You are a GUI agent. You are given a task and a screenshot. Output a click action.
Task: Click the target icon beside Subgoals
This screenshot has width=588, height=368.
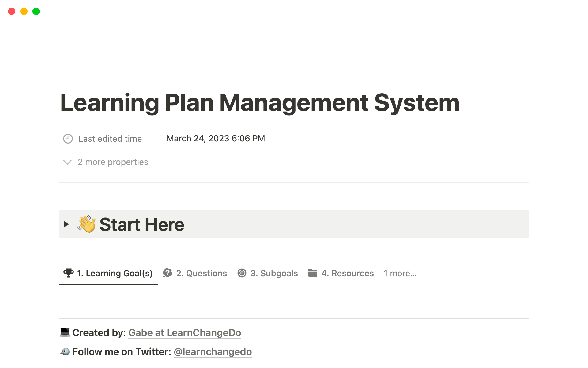pyautogui.click(x=242, y=273)
